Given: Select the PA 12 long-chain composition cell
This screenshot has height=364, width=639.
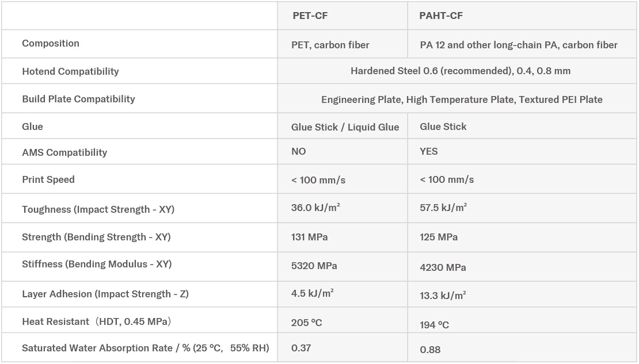Looking at the screenshot, I should coord(519,45).
